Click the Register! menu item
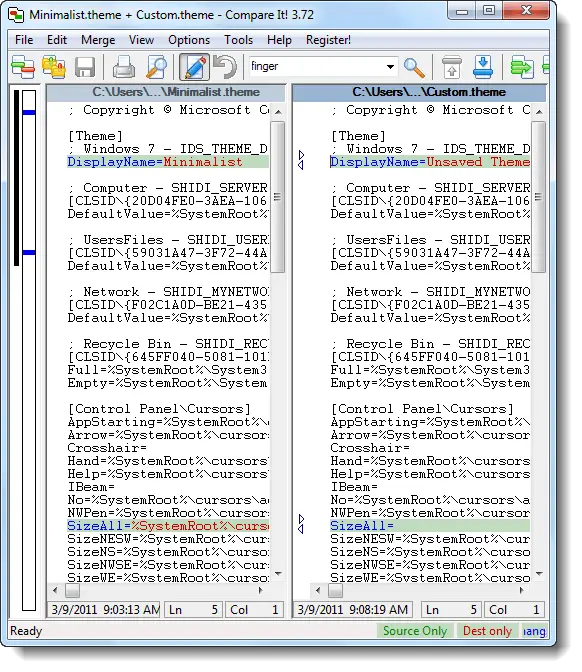Viewport: 582px width, 672px height. coord(328,40)
